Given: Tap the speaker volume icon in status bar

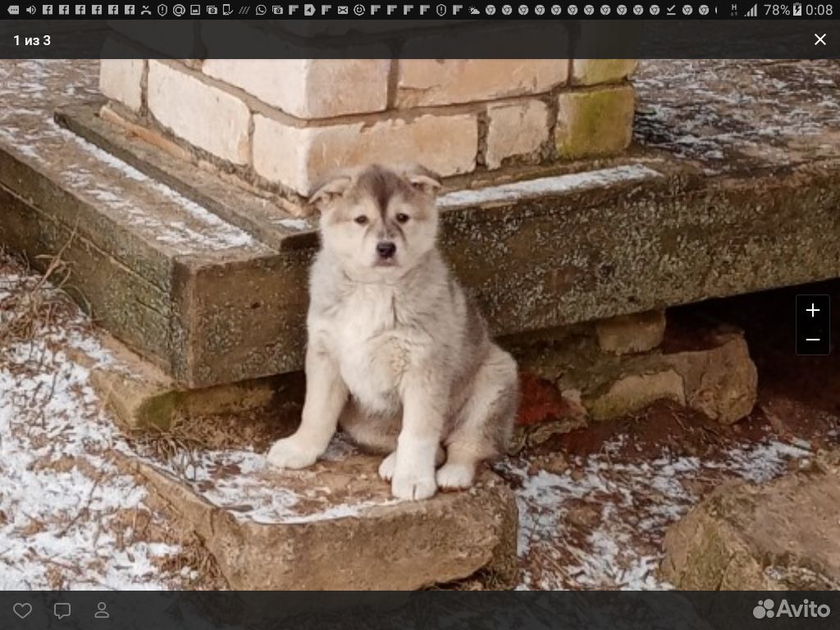Looking at the screenshot, I should [30, 10].
